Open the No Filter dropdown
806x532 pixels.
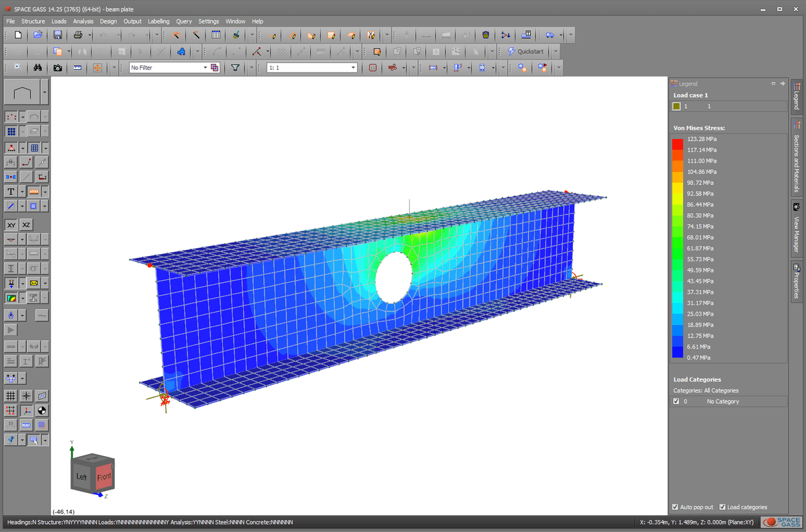point(206,67)
